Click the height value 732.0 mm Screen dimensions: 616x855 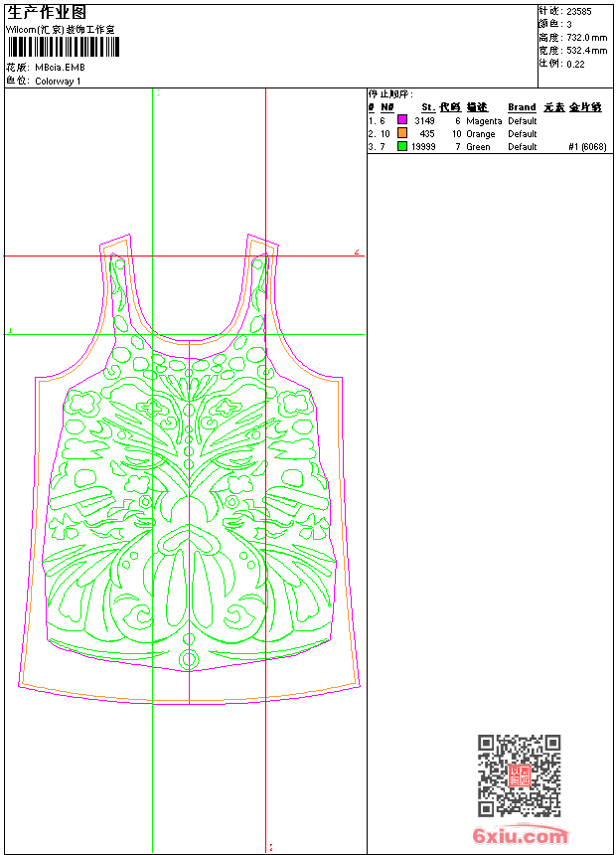click(x=586, y=38)
